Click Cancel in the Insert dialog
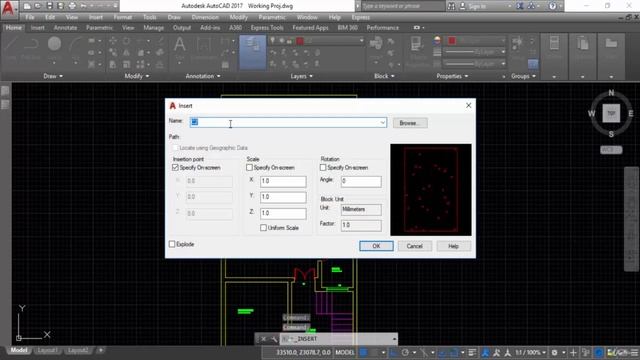The image size is (640, 360). click(x=414, y=246)
